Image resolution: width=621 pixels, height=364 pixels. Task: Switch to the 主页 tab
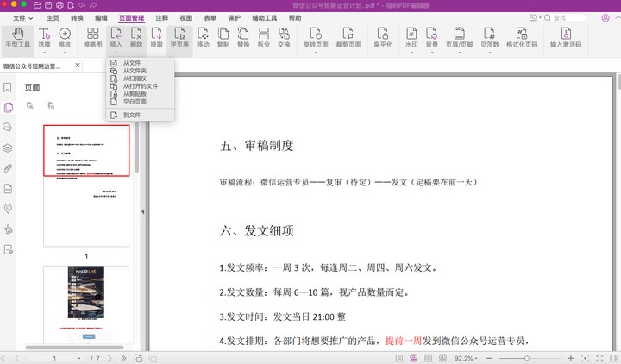pos(53,18)
